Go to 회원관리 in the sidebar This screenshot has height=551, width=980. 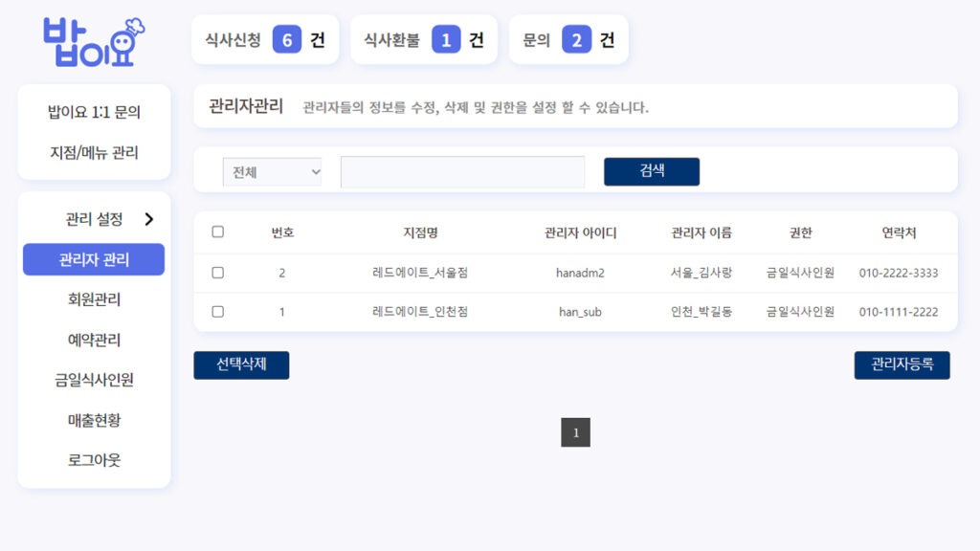click(x=94, y=299)
